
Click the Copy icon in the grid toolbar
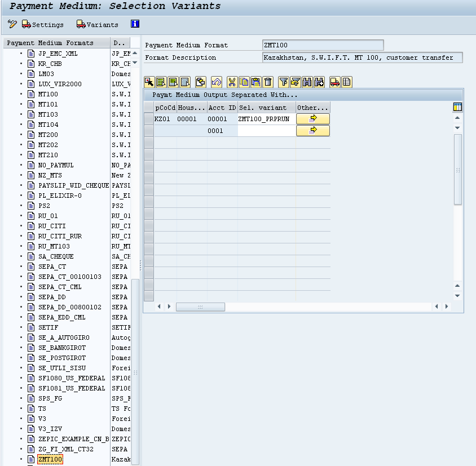click(243, 82)
